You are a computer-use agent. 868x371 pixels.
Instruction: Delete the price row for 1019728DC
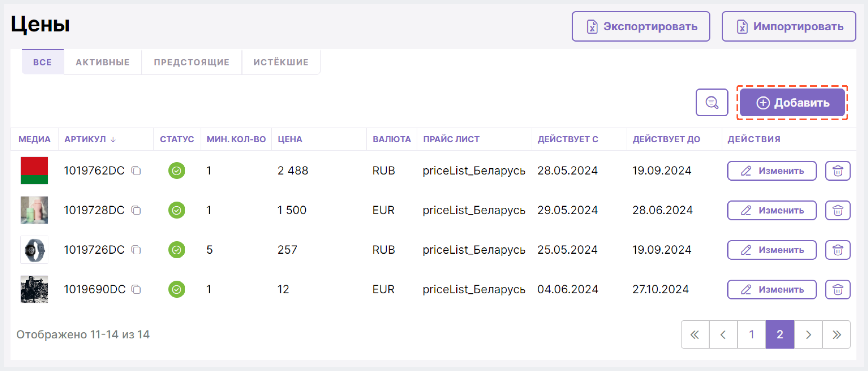[838, 210]
